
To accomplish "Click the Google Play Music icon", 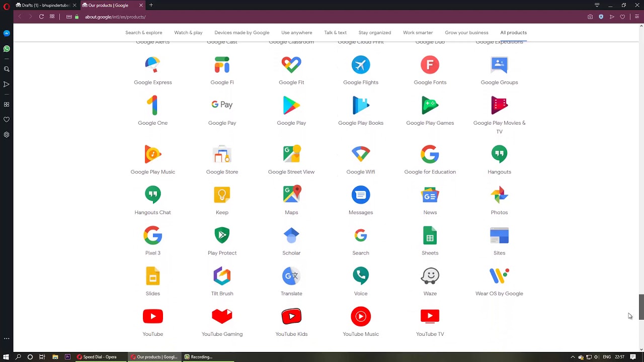I will (x=152, y=154).
